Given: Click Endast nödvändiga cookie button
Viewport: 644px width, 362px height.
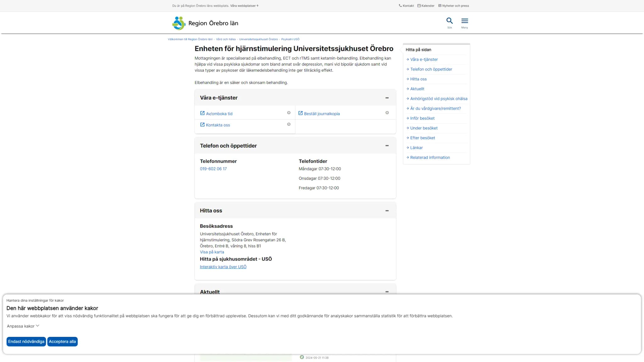Looking at the screenshot, I should 26,342.
